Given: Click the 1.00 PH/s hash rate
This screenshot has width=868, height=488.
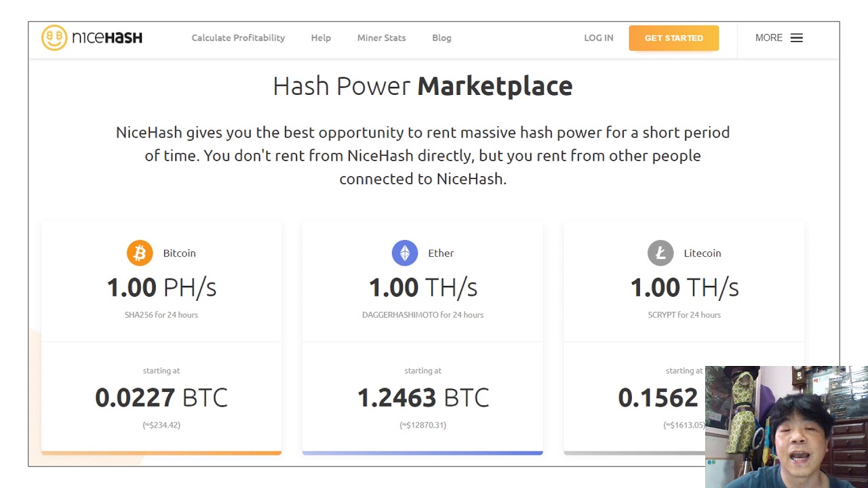Looking at the screenshot, I should point(161,287).
